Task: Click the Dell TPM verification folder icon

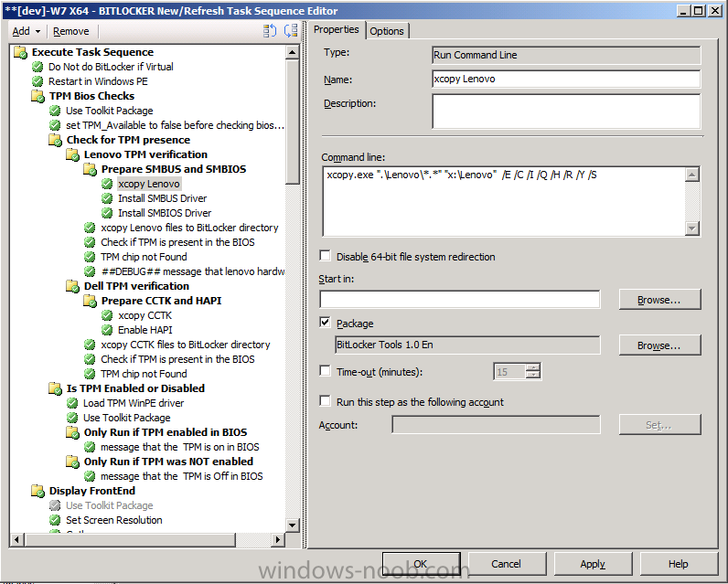Action: click(x=73, y=286)
